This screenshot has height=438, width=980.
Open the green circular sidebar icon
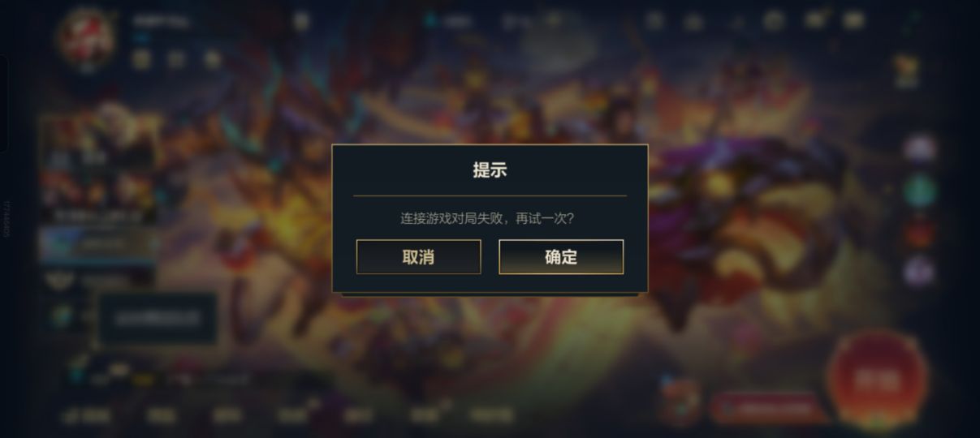(919, 191)
